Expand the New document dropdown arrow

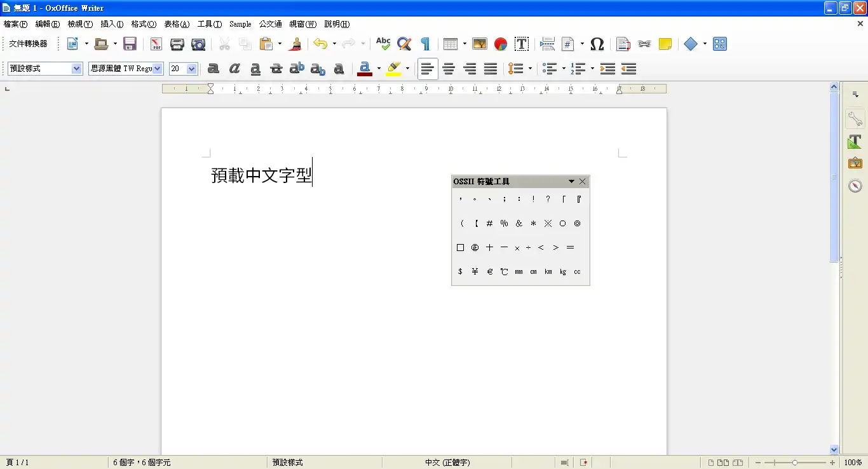coord(86,44)
